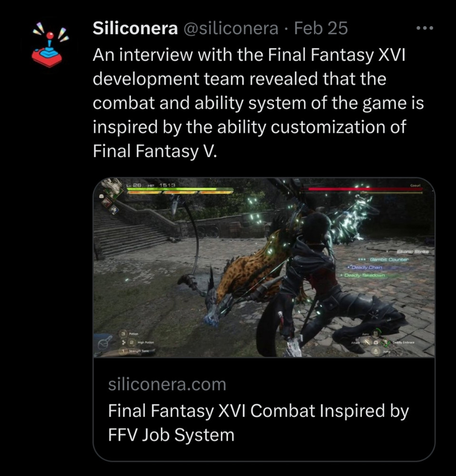Open the @siliconera handle profile
The width and height of the screenshot is (456, 476).
[231, 28]
